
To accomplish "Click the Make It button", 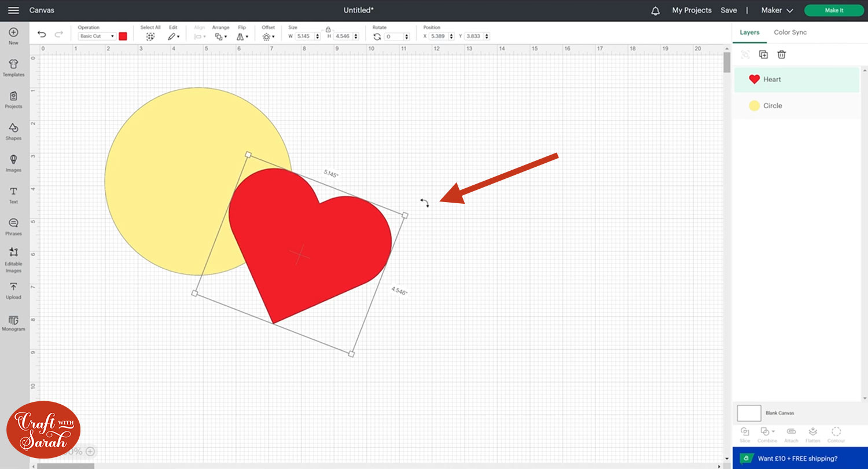I will 833,10.
